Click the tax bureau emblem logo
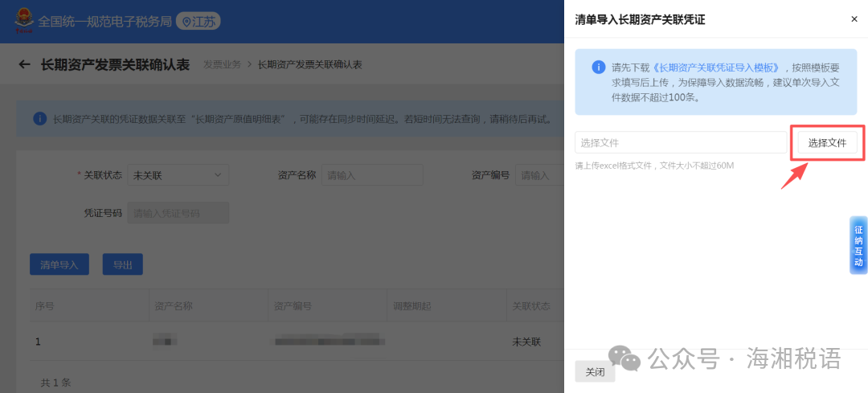 (x=23, y=22)
